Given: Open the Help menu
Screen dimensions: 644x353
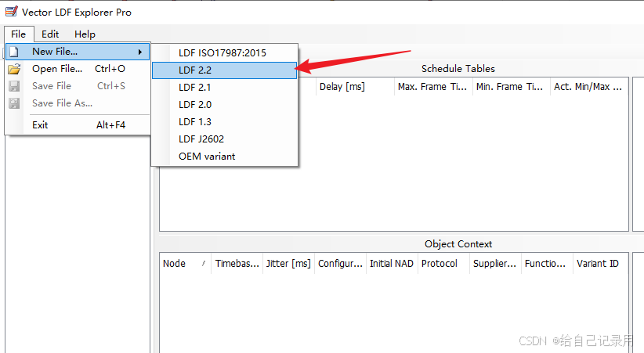Looking at the screenshot, I should point(85,34).
